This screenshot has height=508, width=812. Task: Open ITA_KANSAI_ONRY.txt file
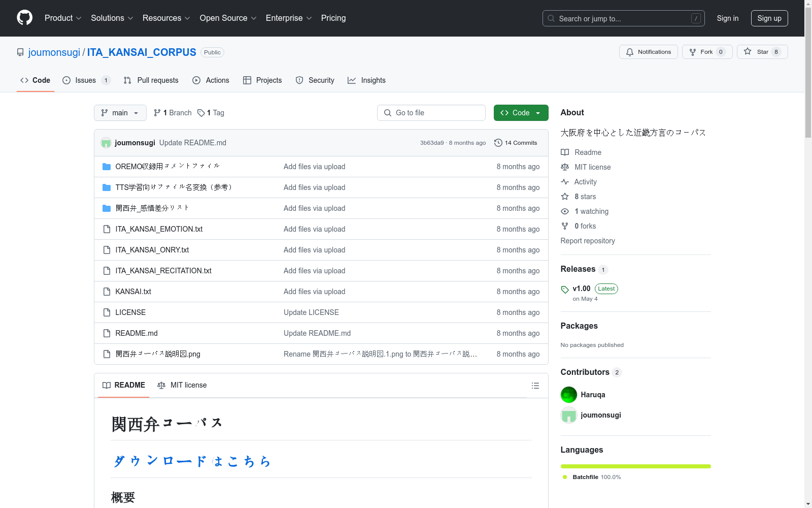152,250
